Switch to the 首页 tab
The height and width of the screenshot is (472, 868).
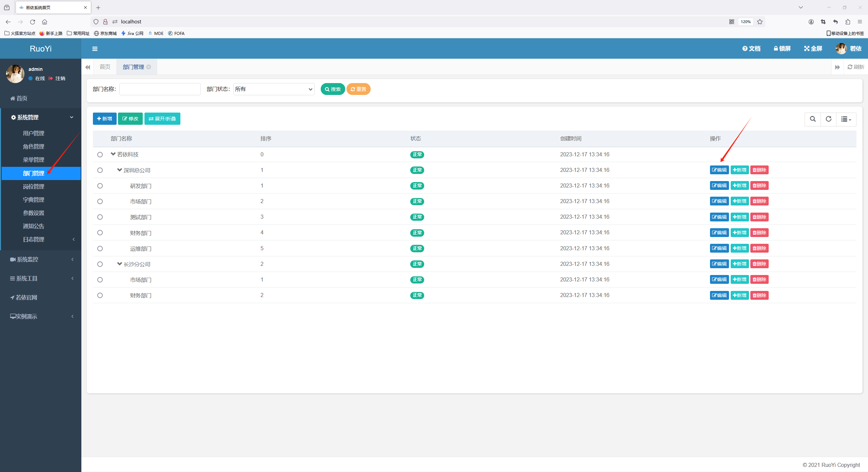(105, 67)
